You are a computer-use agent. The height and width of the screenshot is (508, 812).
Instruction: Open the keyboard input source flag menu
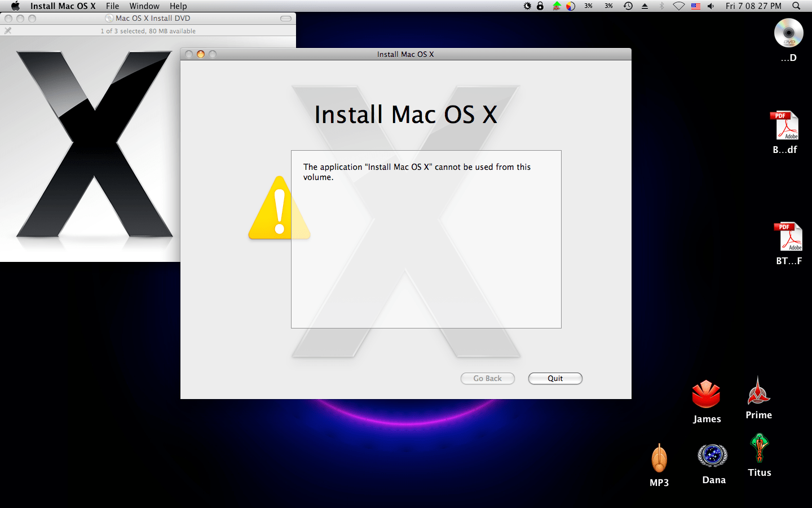pos(696,6)
